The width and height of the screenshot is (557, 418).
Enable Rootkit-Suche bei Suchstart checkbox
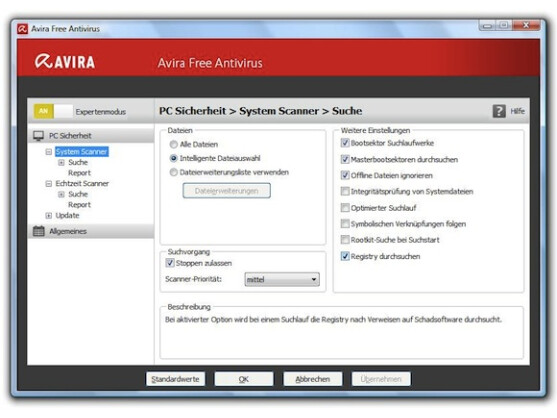[x=345, y=240]
